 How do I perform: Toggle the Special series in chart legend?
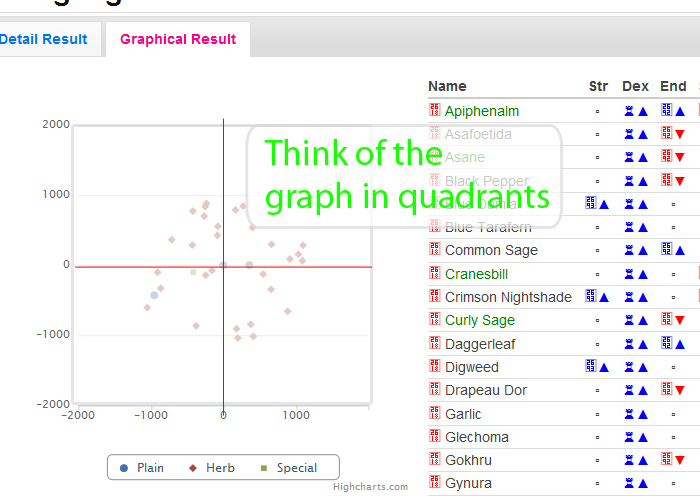point(288,468)
